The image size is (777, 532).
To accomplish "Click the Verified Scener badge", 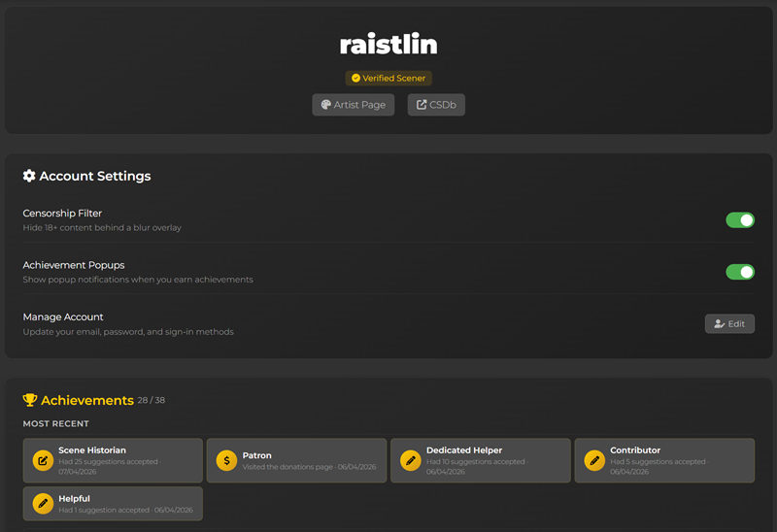I will tap(388, 78).
